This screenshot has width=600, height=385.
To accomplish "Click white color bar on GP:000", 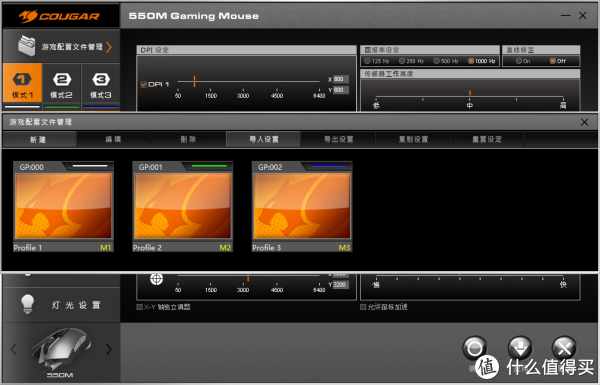I will (90, 166).
